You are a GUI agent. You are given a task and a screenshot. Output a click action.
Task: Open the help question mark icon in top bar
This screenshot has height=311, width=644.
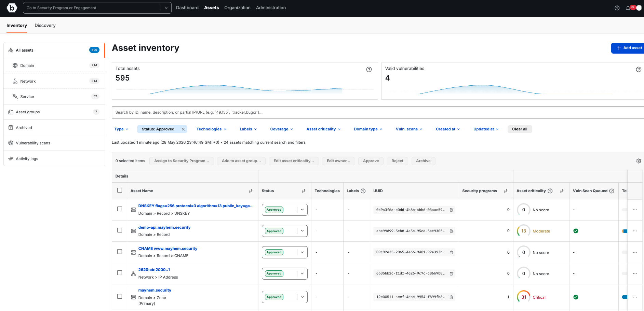[617, 8]
